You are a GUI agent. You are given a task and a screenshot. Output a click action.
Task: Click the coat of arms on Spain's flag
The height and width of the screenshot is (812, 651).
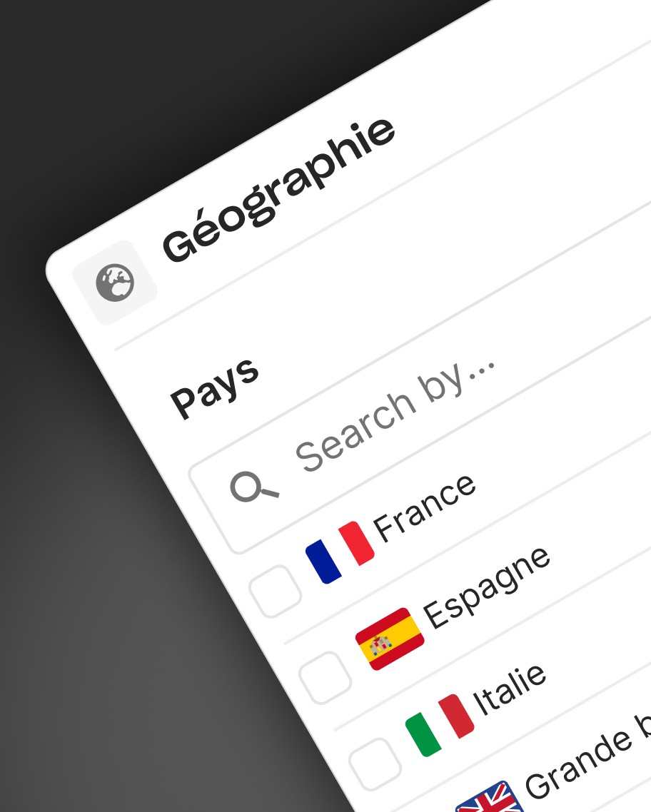380,645
